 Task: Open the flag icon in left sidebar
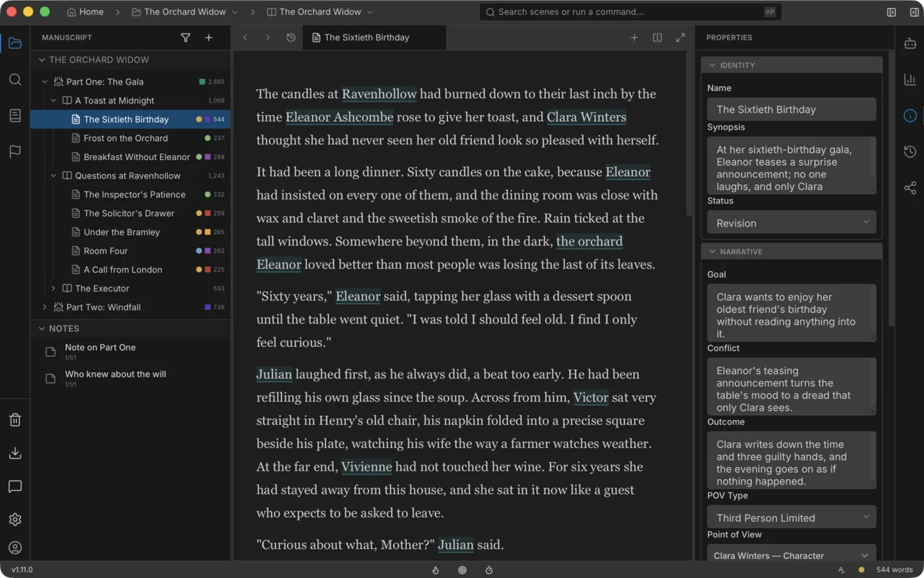coord(15,151)
